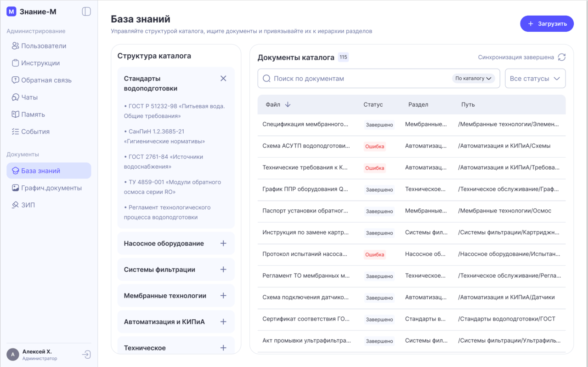Expand Автоматизация и КИПиА section
Viewport: 588px width, 367px height.
(223, 322)
